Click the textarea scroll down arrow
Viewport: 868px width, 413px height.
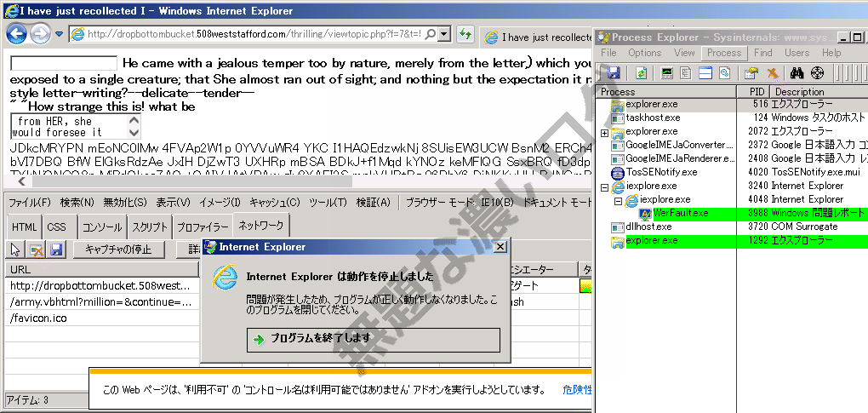134,132
